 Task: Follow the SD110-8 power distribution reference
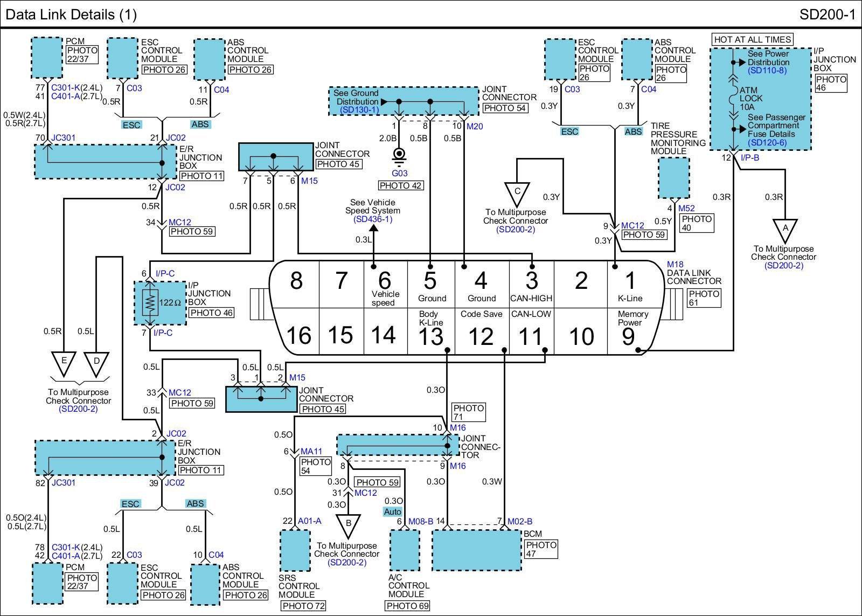[767, 71]
